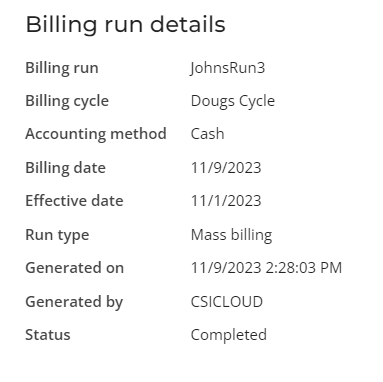Select the Generated by label

pyautogui.click(x=74, y=302)
